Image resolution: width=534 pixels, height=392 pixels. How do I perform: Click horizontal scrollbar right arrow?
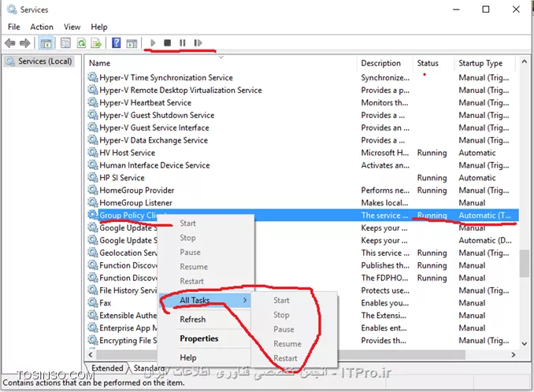[514, 354]
